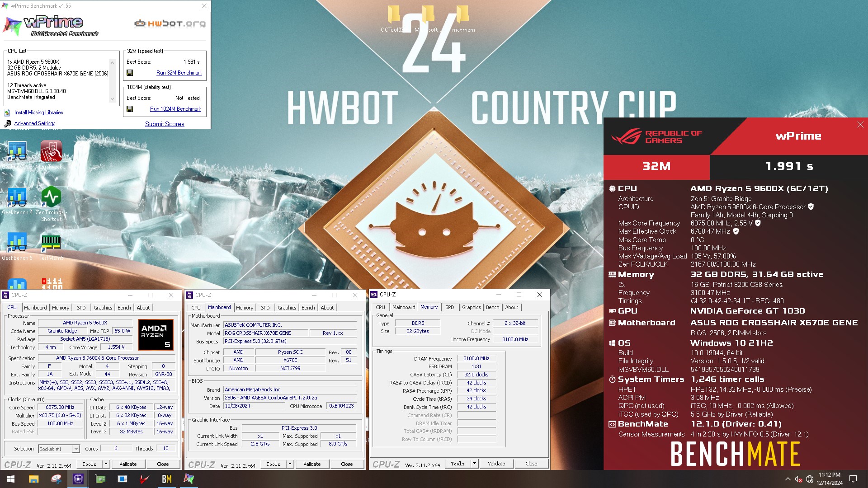868x488 pixels.
Task: Switch to SPD tab in Memory CPU-Z window
Action: point(449,307)
